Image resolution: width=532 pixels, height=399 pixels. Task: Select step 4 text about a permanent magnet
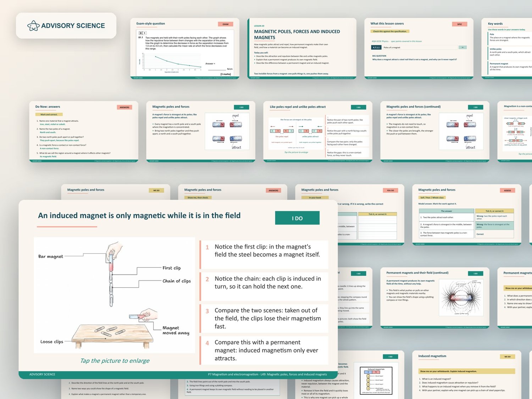[266, 350]
